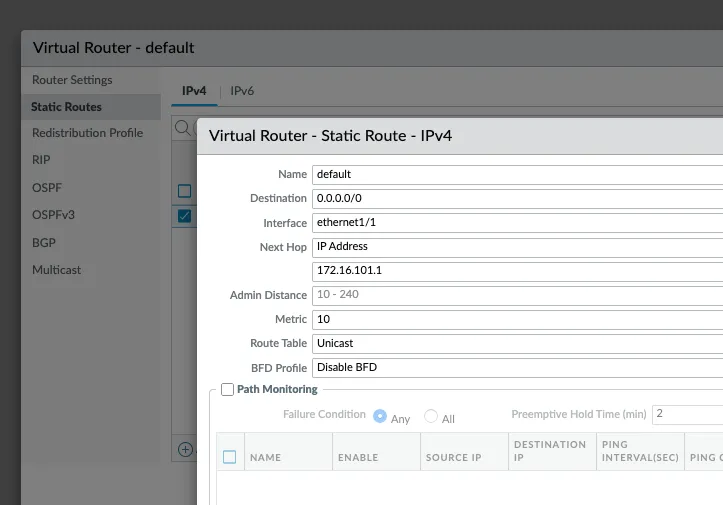Viewport: 723px width, 505px height.
Task: Click the Preemptive Hold Time field
Action: click(x=687, y=414)
